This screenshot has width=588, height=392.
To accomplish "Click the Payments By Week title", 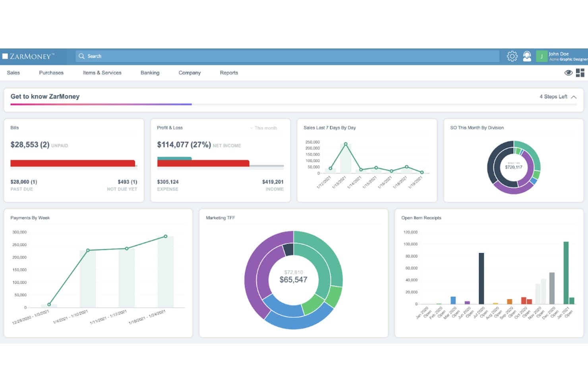I will 30,218.
